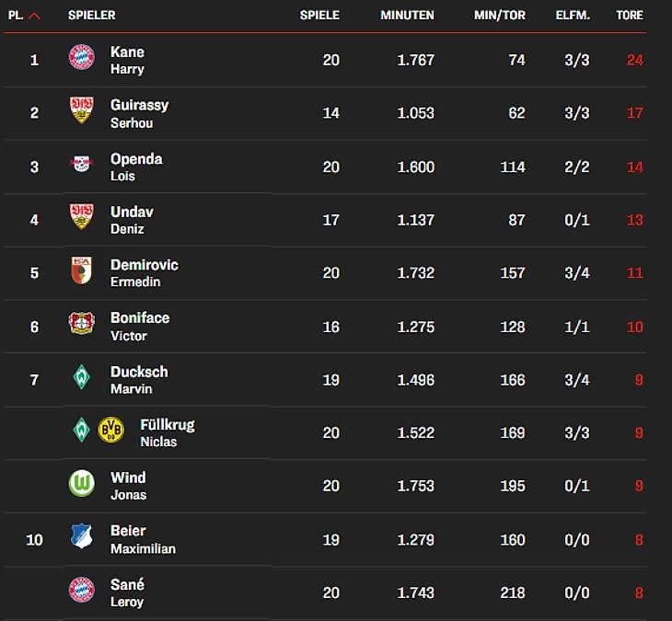Click the Hoffenheim crest beside Beier

pyautogui.click(x=82, y=536)
